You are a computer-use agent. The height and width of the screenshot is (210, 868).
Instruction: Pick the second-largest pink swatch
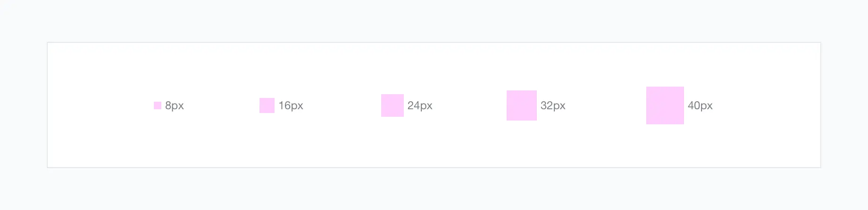tap(522, 105)
